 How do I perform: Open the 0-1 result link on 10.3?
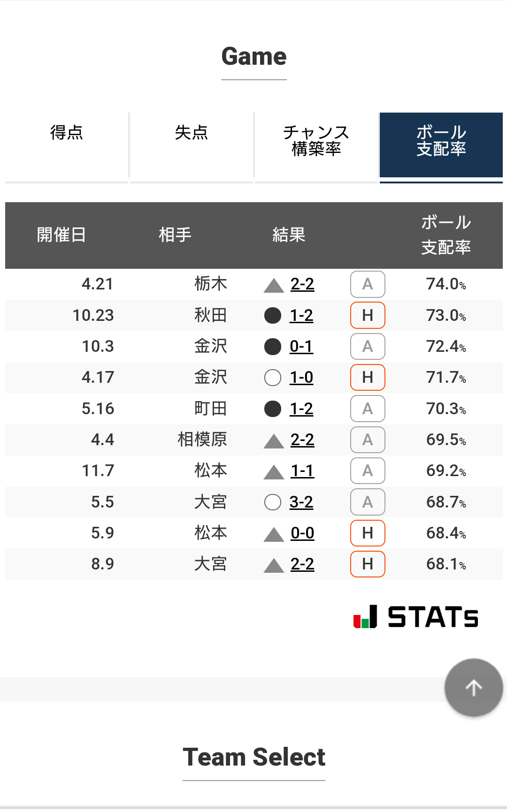click(x=301, y=347)
